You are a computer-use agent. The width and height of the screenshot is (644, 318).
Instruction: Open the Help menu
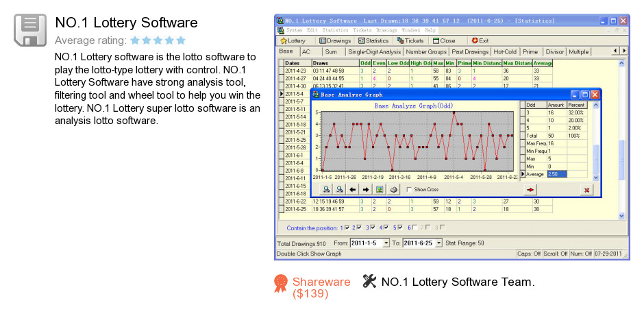[x=430, y=30]
